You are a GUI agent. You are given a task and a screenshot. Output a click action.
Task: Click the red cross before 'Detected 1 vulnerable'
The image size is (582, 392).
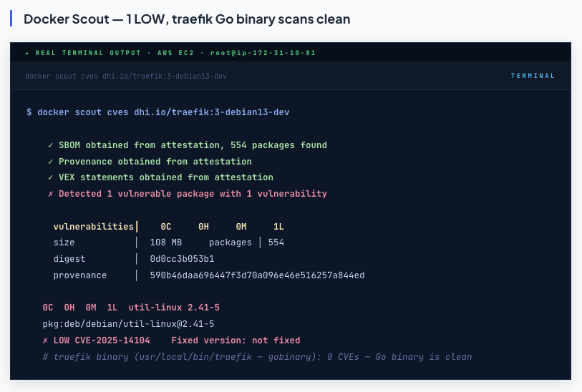pos(51,194)
